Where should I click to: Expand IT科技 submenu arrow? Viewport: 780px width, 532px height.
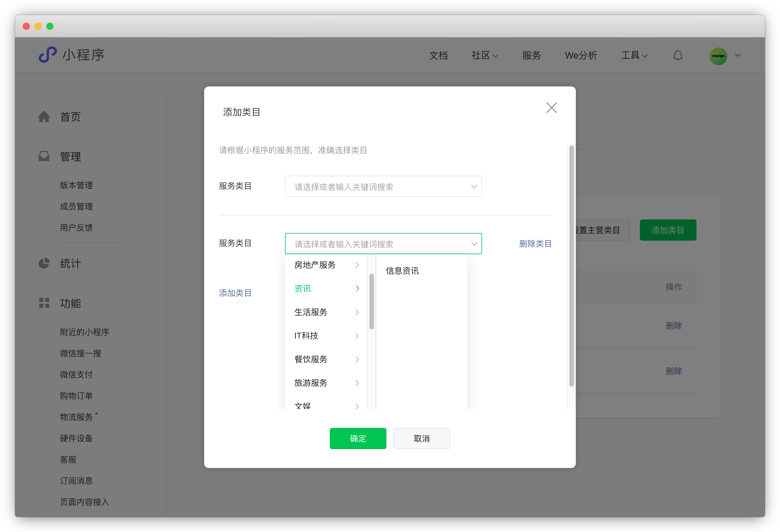(x=357, y=336)
